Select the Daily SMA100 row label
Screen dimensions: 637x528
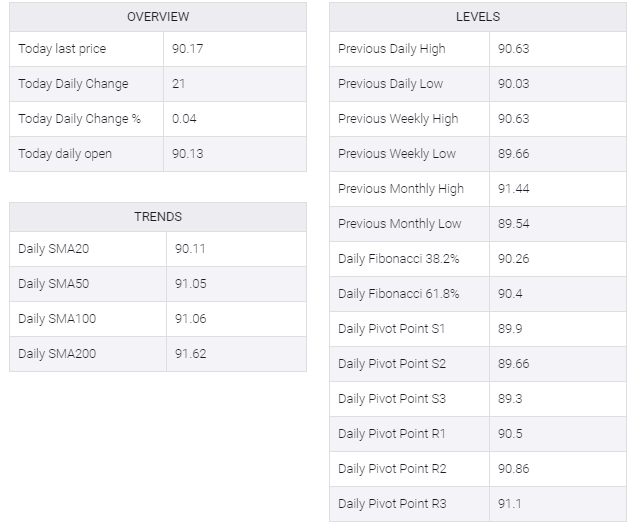tap(57, 319)
